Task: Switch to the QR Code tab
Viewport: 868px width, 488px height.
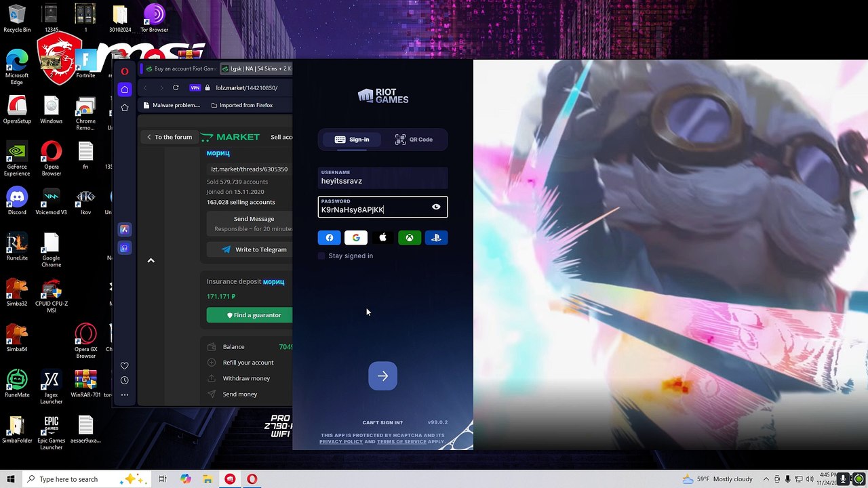Action: (x=414, y=140)
